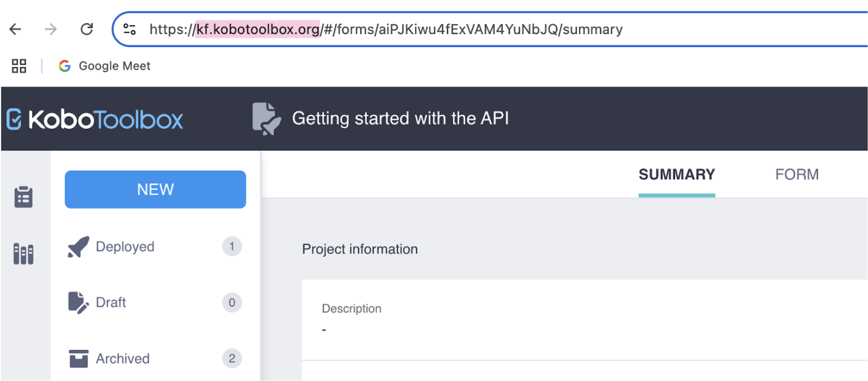868x381 pixels.
Task: Reload the page with refresh icon
Action: 87,29
